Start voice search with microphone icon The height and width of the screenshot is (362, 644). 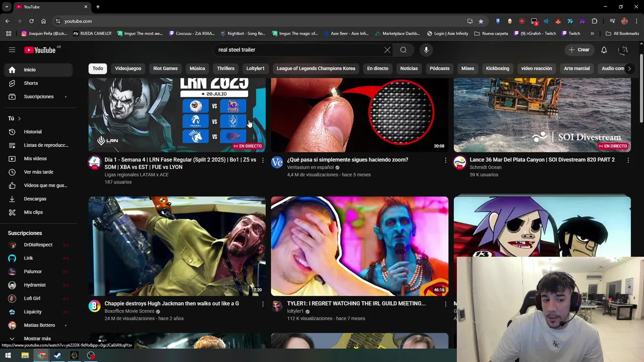coord(426,50)
